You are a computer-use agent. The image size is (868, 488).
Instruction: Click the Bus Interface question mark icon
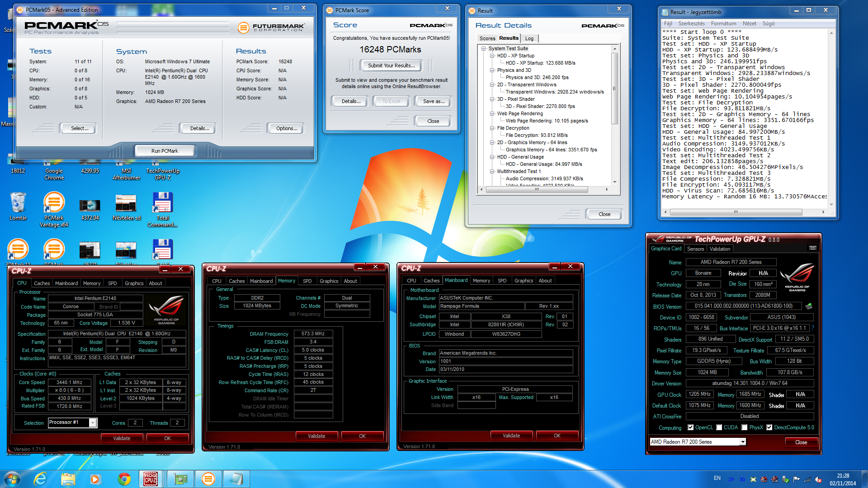[812, 328]
